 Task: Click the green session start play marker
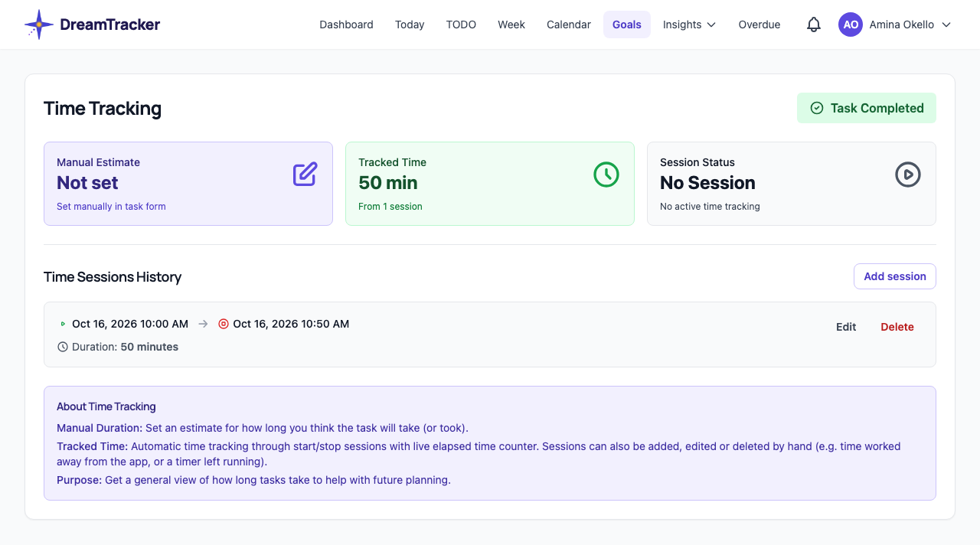coord(63,324)
